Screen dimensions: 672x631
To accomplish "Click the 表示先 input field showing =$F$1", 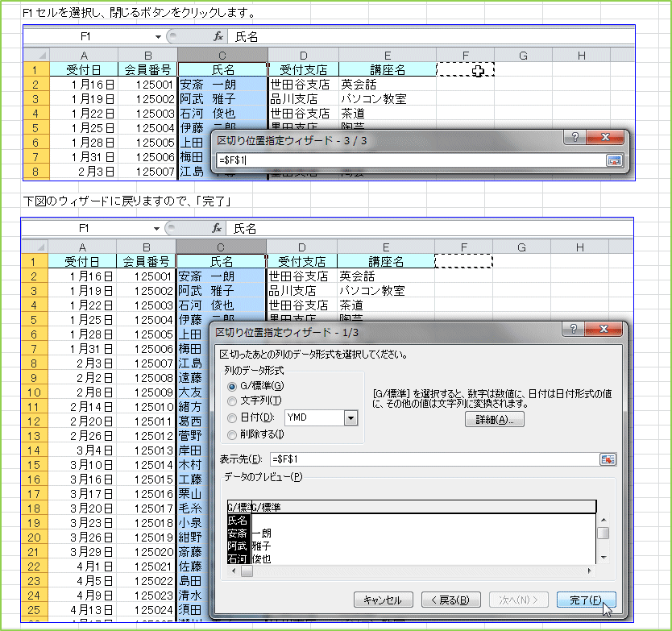I will tap(434, 459).
